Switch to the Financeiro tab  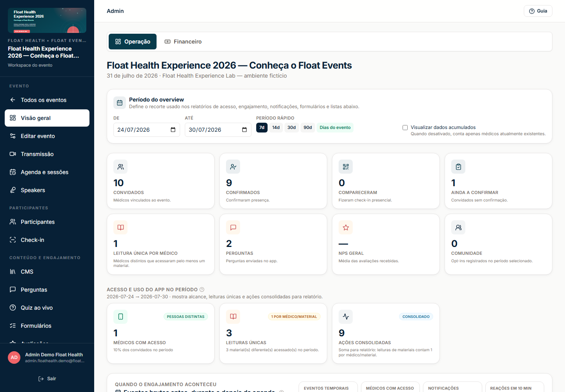[x=183, y=42]
